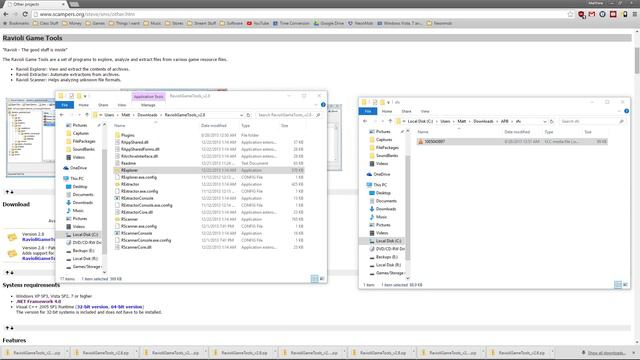
Task: Select OneDrive in RavioliGameTools navigation pane
Action: coord(76,168)
